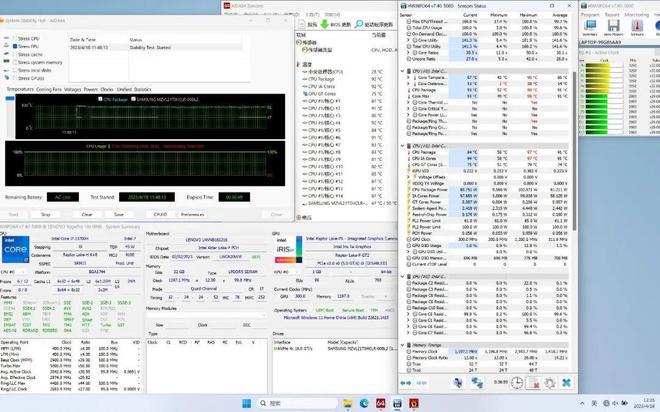Click the AIDA64 taskbar icon
This screenshot has height=412, width=660.
[x=381, y=403]
